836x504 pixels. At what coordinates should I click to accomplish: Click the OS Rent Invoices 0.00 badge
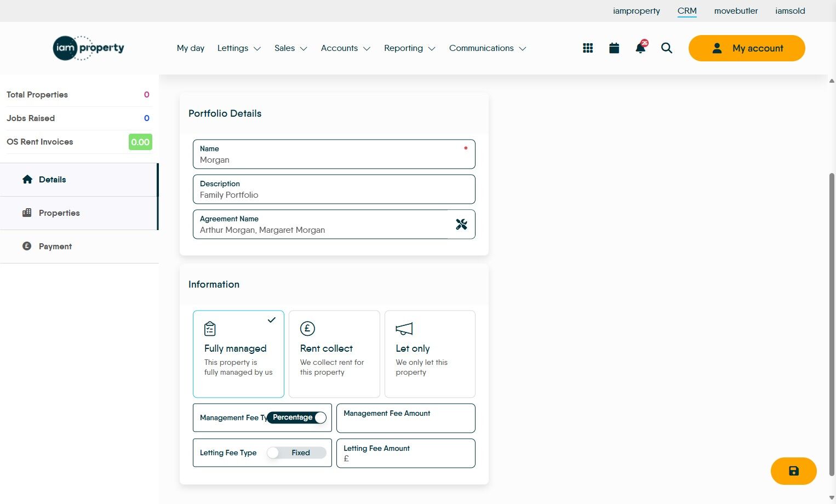coord(140,142)
